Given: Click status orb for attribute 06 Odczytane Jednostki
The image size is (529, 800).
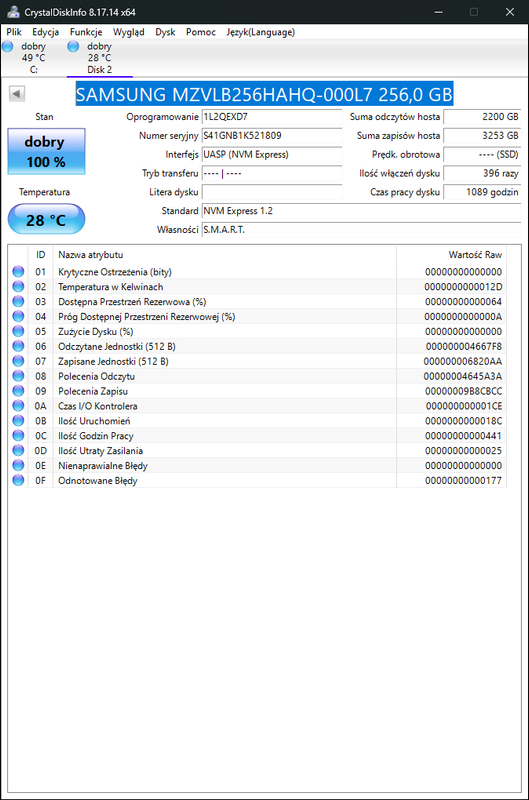Looking at the screenshot, I should coord(18,346).
